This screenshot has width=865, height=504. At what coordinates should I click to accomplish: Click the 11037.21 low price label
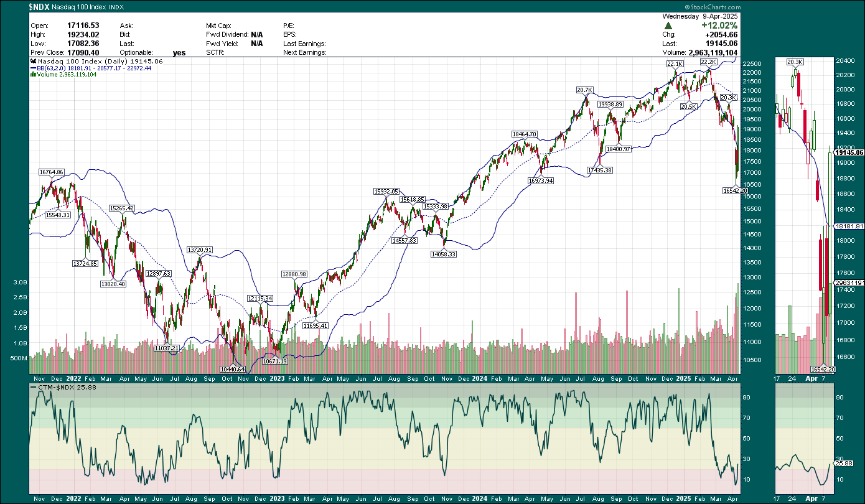[x=167, y=348]
